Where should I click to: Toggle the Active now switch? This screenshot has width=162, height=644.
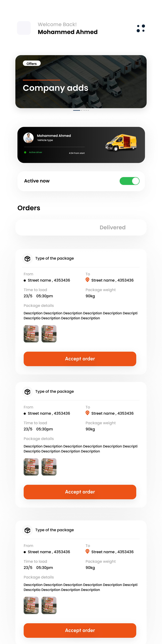[129, 181]
